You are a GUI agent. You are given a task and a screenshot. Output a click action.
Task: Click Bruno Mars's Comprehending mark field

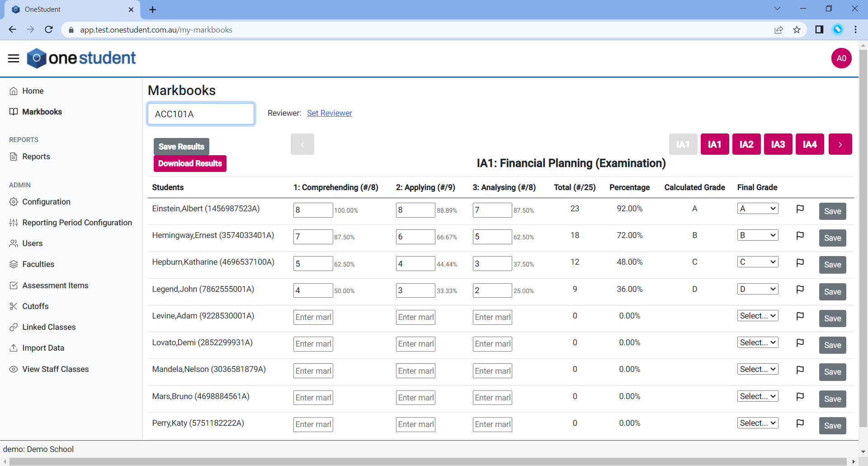313,397
